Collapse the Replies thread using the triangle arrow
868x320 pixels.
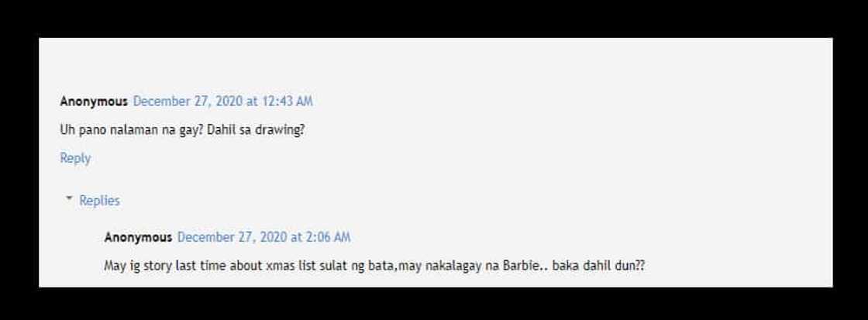pyautogui.click(x=69, y=198)
